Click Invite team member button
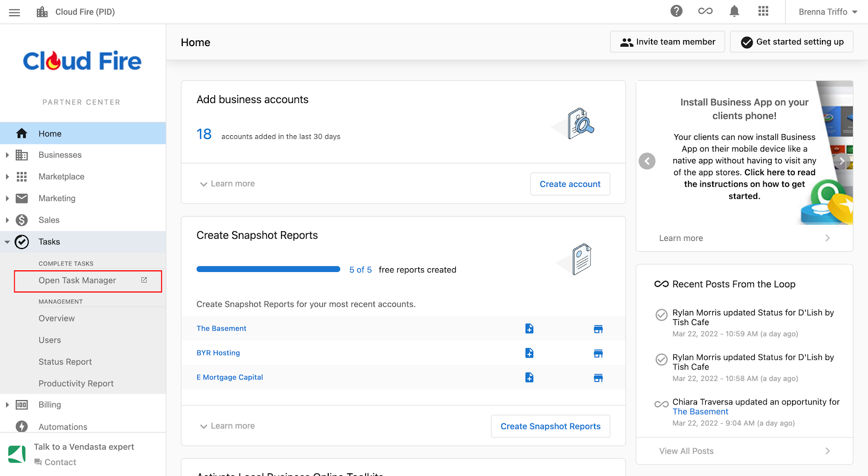This screenshot has height=476, width=868. [667, 42]
